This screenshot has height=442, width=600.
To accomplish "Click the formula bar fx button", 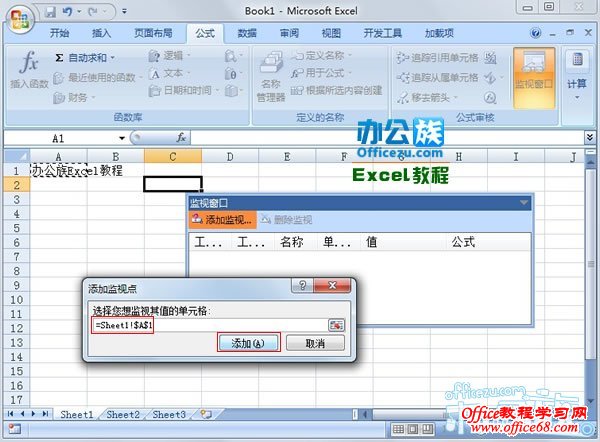I will tap(181, 138).
